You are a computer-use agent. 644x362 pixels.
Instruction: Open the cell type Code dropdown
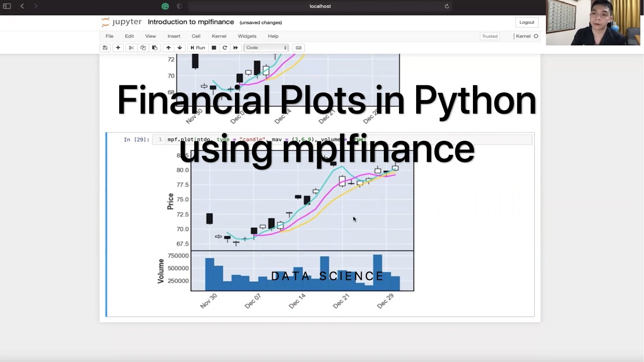(266, 48)
